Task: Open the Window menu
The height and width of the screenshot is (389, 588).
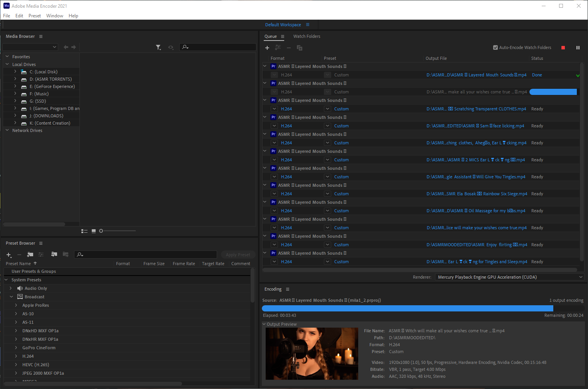Action: 55,16
